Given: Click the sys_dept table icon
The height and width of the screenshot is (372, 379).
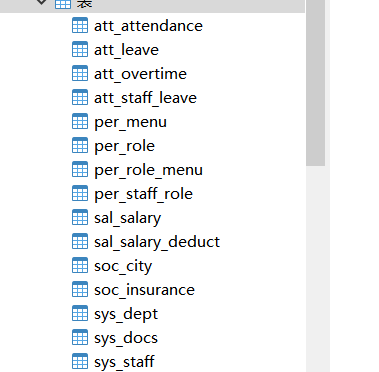Looking at the screenshot, I should pos(80,314).
